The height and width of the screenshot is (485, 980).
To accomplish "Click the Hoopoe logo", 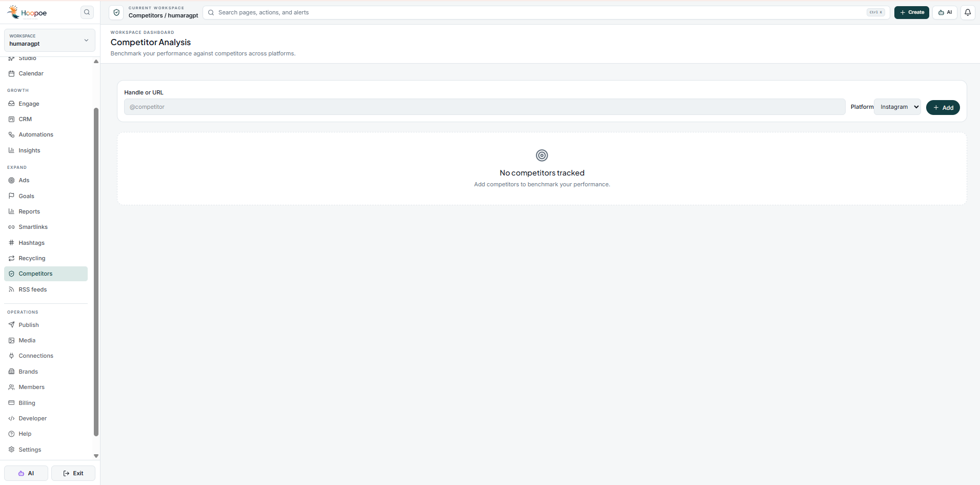I will (27, 12).
